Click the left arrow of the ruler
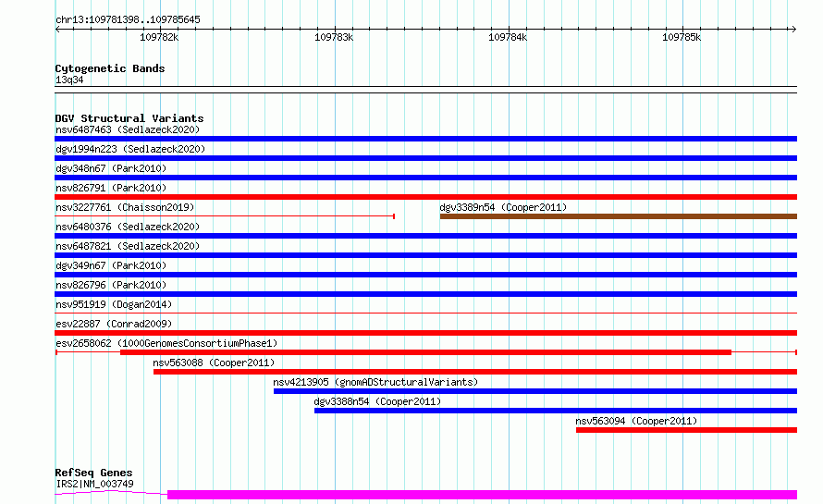 coord(57,29)
